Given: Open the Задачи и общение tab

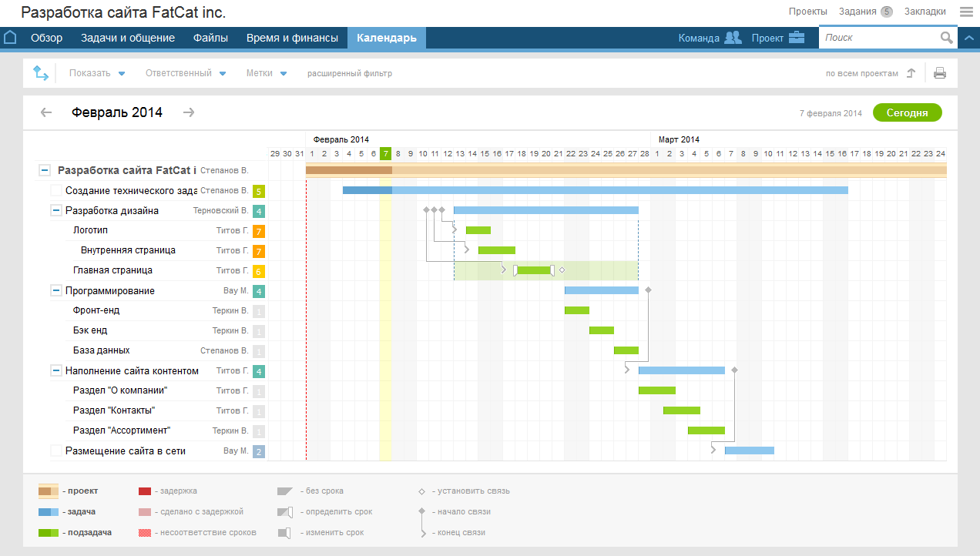Looking at the screenshot, I should pos(127,38).
